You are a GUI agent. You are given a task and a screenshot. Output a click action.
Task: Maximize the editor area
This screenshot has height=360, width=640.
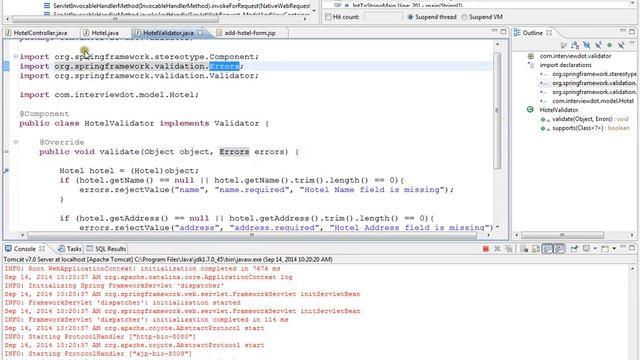tap(503, 31)
